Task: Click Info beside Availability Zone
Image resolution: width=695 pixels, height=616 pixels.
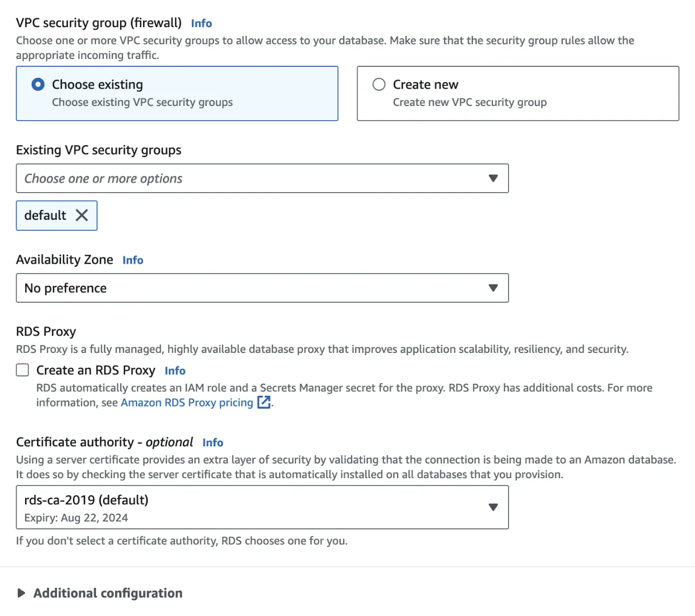Action: 133,259
